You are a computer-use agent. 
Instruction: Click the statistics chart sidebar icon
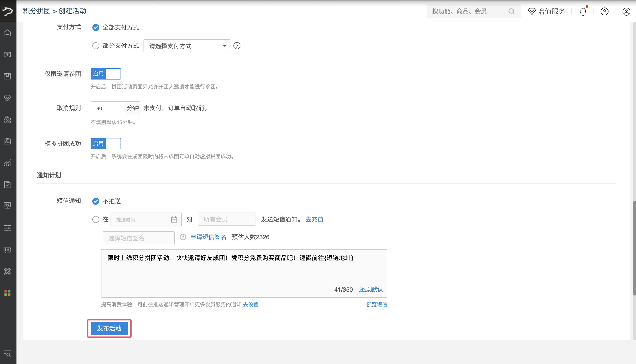(x=8, y=163)
